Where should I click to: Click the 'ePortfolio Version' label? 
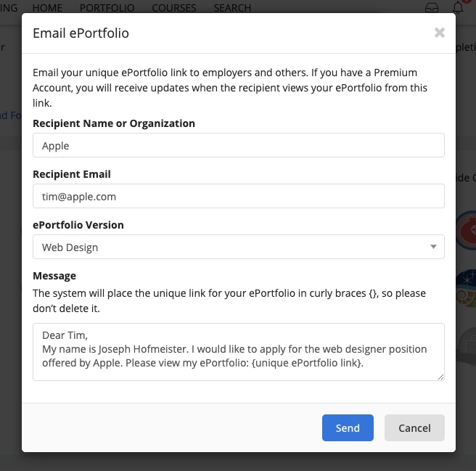(x=78, y=225)
